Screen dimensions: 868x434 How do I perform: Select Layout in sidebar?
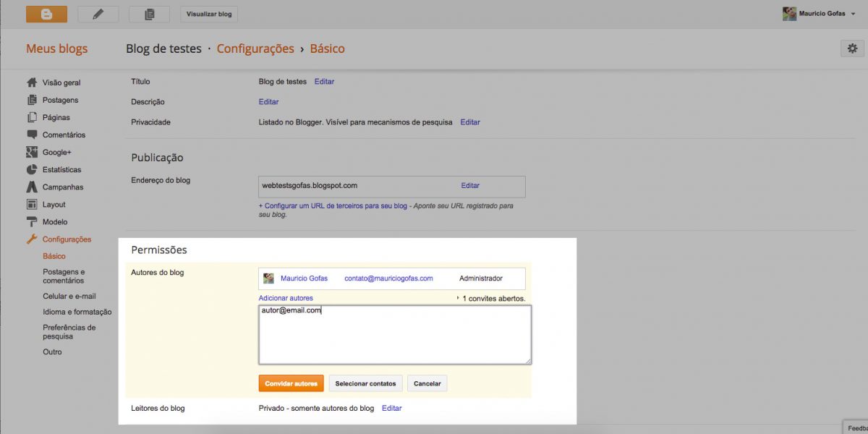click(x=54, y=204)
